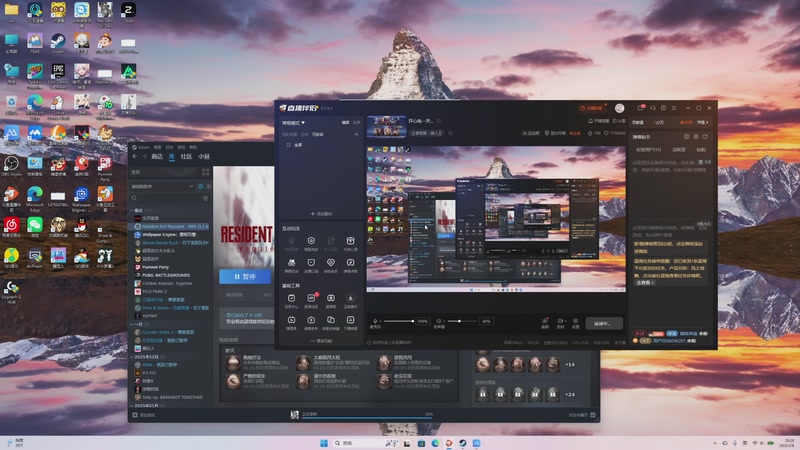The width and height of the screenshot is (800, 450).
Task: Select Resident Evil Requiem in Steam library
Action: coord(171,226)
